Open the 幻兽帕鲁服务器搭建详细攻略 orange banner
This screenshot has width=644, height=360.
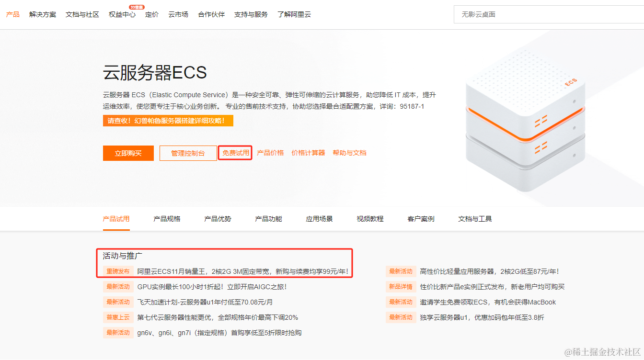click(168, 121)
